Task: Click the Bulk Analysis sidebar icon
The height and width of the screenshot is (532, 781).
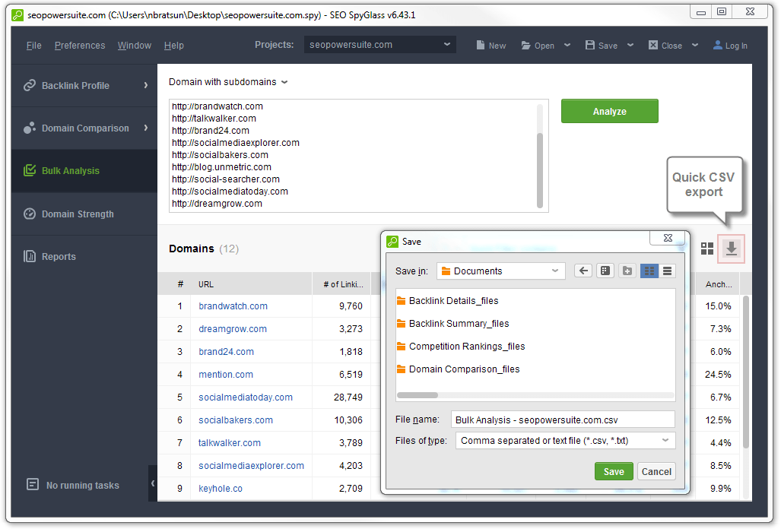Action: [30, 170]
